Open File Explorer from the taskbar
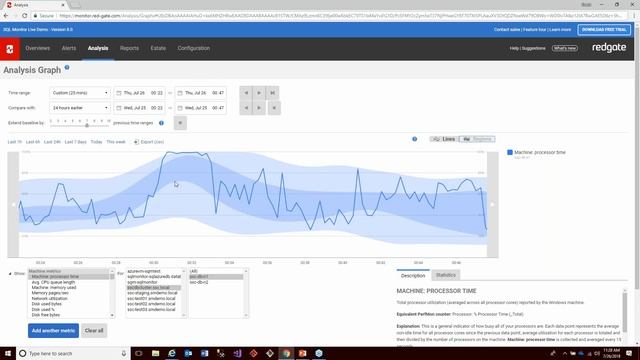The width and height of the screenshot is (640, 360). tap(156, 353)
